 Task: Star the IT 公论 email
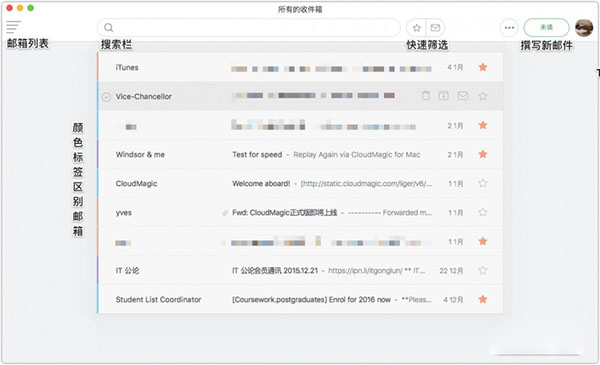tap(483, 270)
